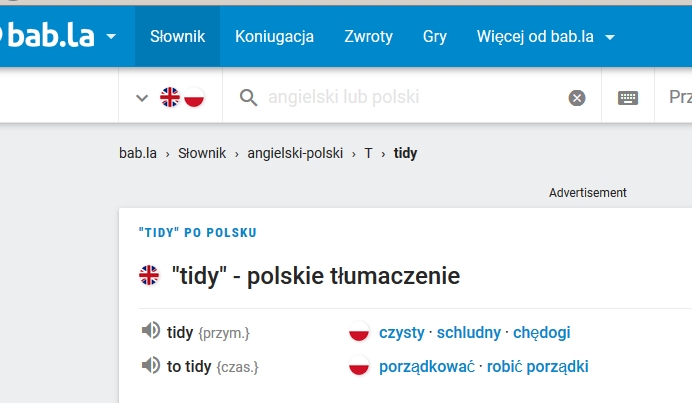Image resolution: width=692 pixels, height=403 pixels.
Task: Expand the language pair selector chevron
Action: point(142,97)
